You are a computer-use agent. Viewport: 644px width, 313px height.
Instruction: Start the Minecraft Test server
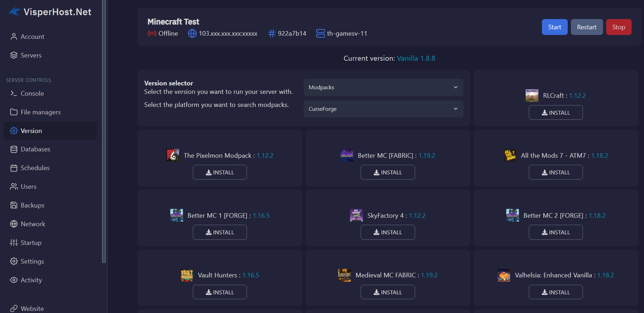(555, 27)
